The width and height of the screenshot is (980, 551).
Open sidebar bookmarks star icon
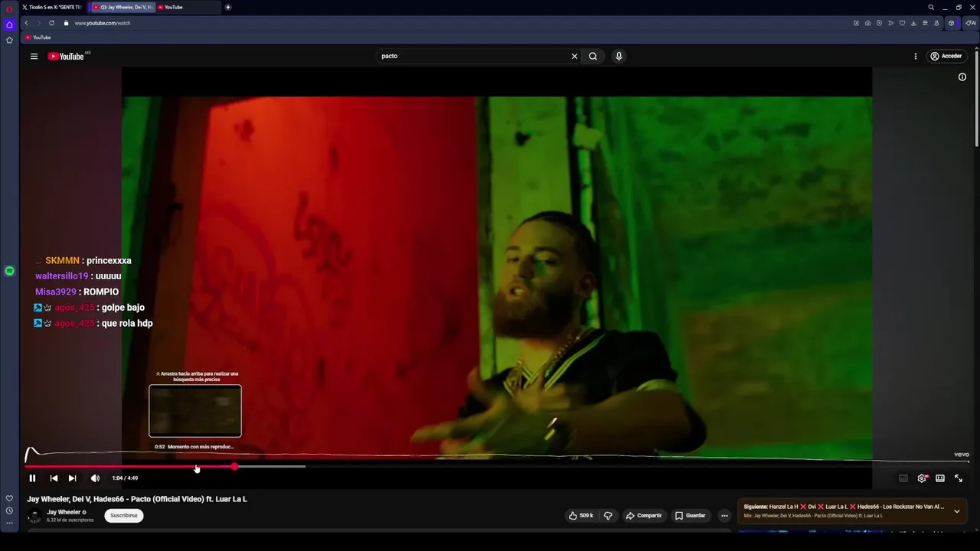coord(9,40)
